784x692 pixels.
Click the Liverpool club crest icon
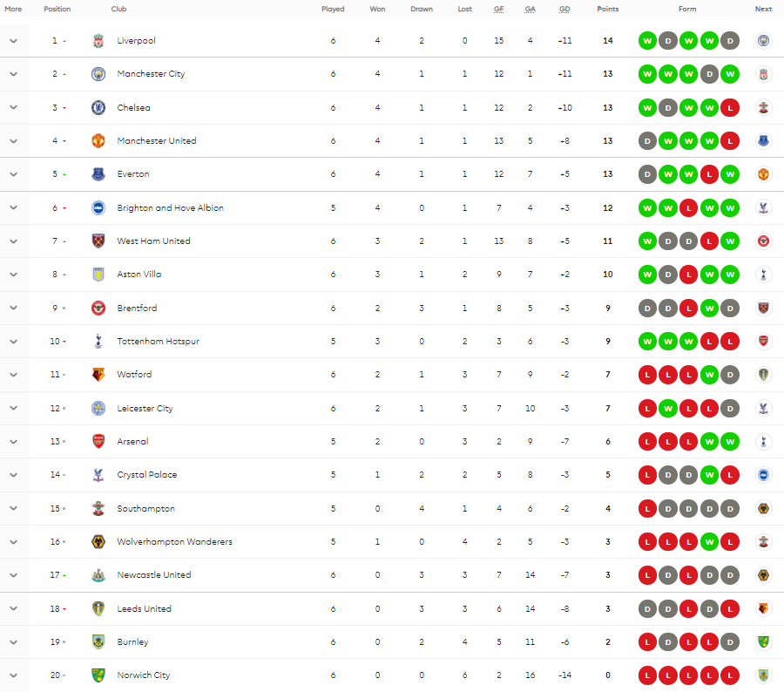click(98, 41)
